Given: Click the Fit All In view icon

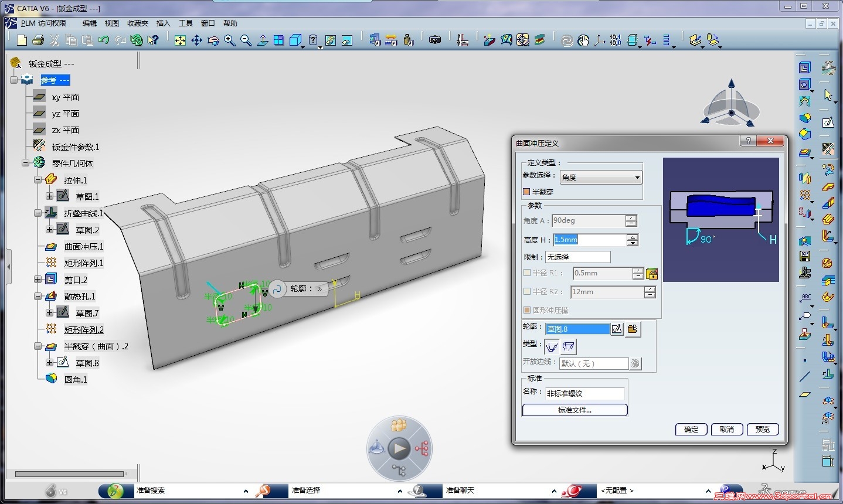Looking at the screenshot, I should click(x=180, y=40).
